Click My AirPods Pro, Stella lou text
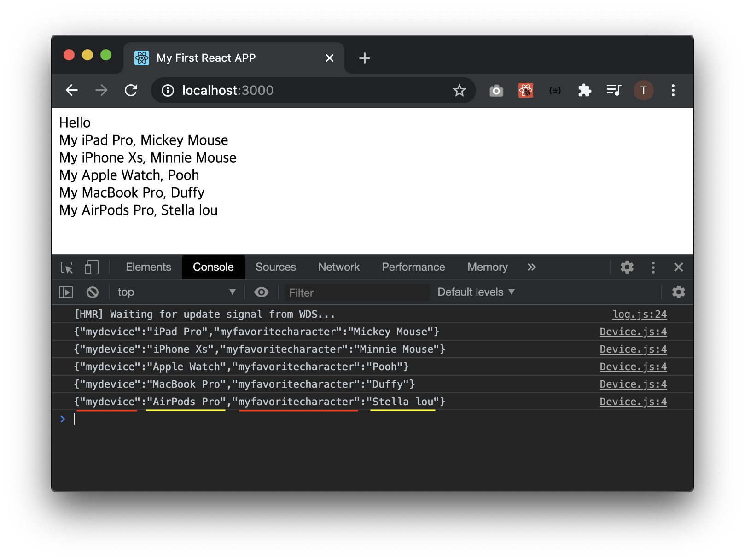This screenshot has height=560, width=745. click(x=138, y=210)
